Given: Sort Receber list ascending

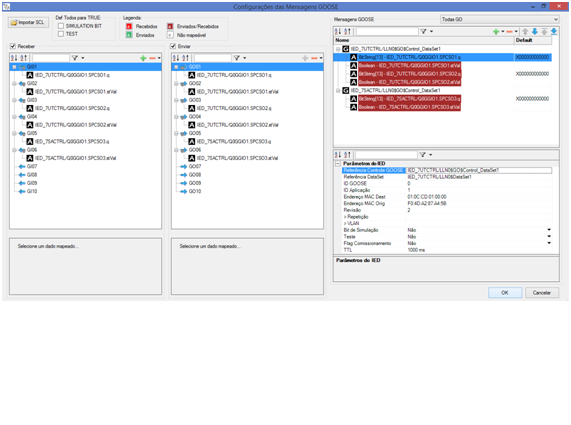Looking at the screenshot, I should coord(14,58).
